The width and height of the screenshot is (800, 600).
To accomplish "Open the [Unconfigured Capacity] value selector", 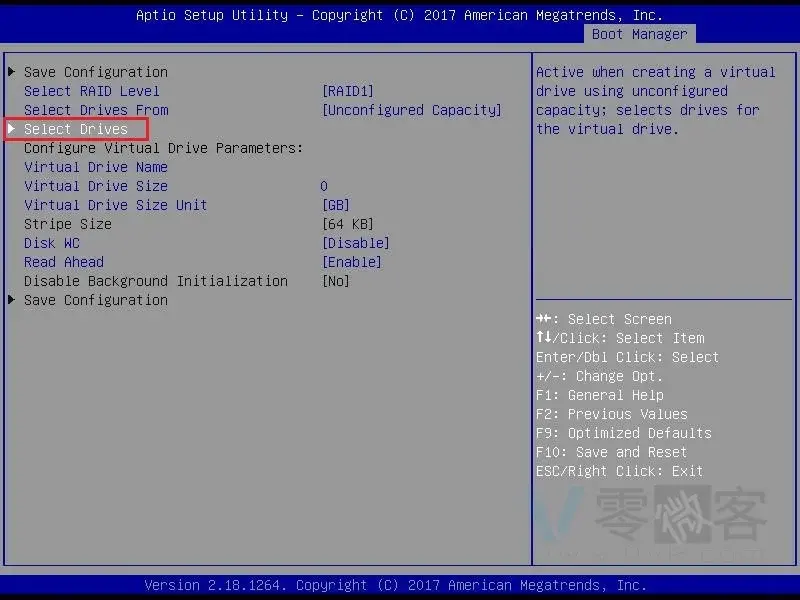I will coord(411,110).
